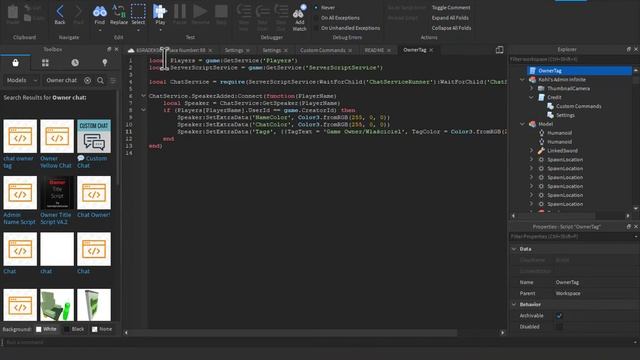Click Expand All Folds action
640x360 pixels.
450,18
